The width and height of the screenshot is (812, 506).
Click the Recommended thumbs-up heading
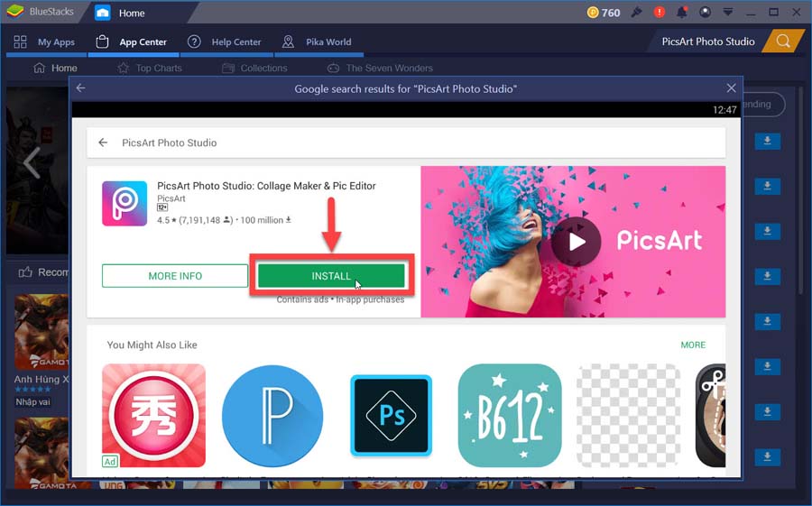[x=43, y=271]
